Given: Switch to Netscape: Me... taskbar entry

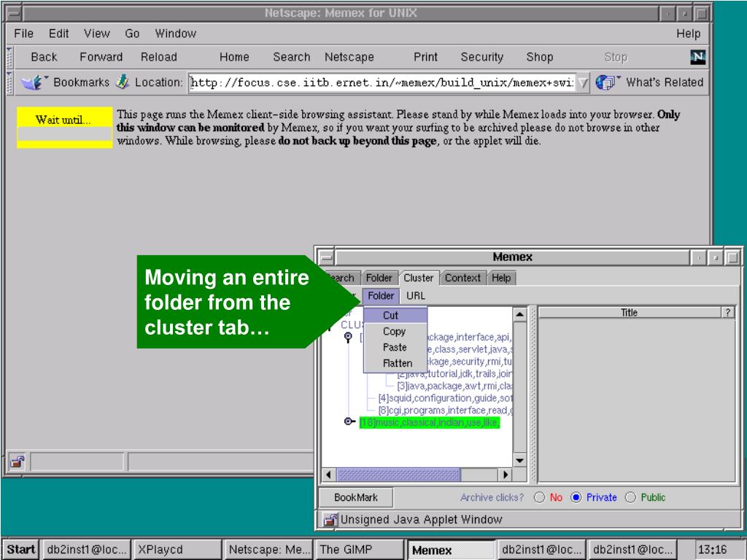Looking at the screenshot, I should click(268, 550).
